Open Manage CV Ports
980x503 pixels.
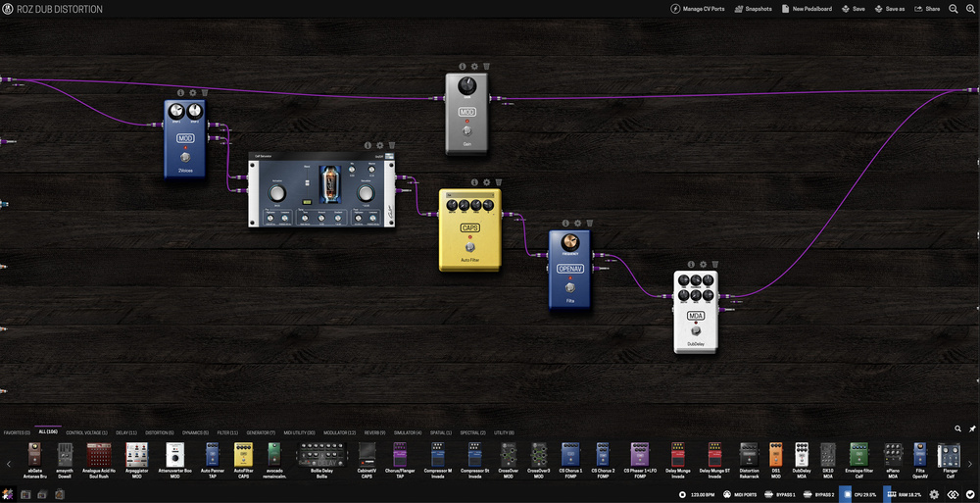click(x=698, y=9)
